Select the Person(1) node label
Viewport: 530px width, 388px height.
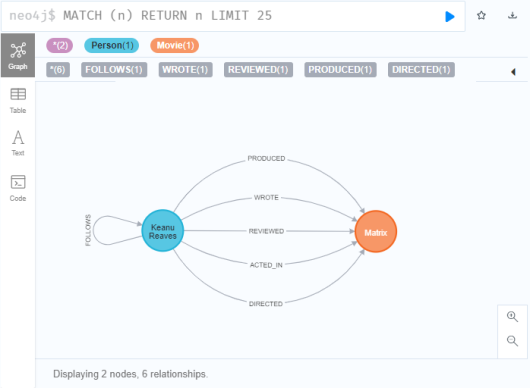point(112,45)
